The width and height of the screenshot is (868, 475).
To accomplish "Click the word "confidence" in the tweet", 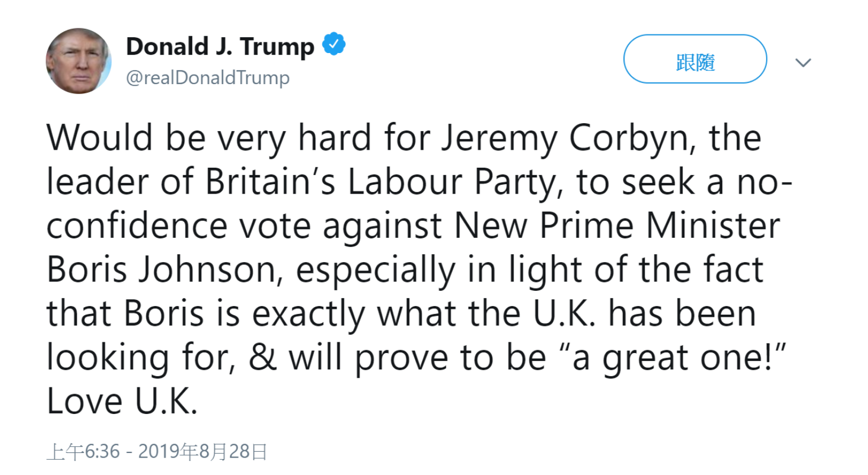I will (x=137, y=226).
